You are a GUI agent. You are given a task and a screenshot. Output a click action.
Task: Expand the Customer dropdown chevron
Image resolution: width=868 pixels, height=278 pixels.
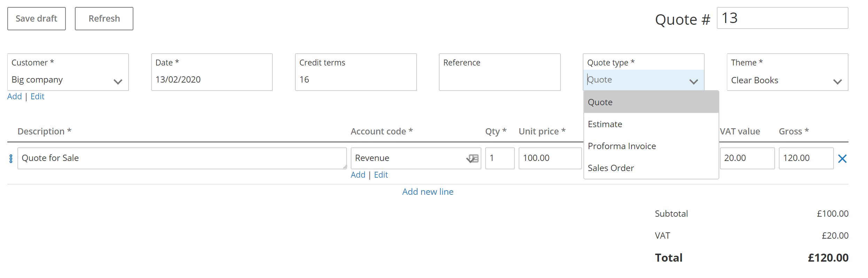click(x=118, y=82)
